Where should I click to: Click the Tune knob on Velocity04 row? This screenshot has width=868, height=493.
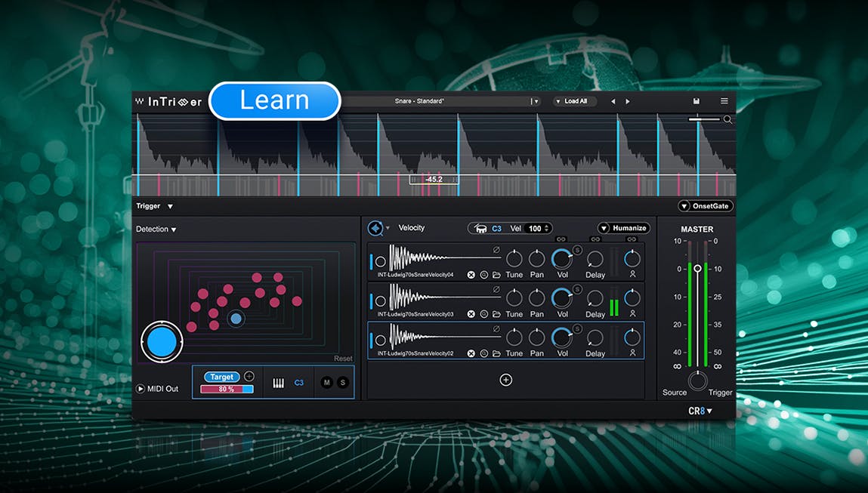click(x=514, y=258)
